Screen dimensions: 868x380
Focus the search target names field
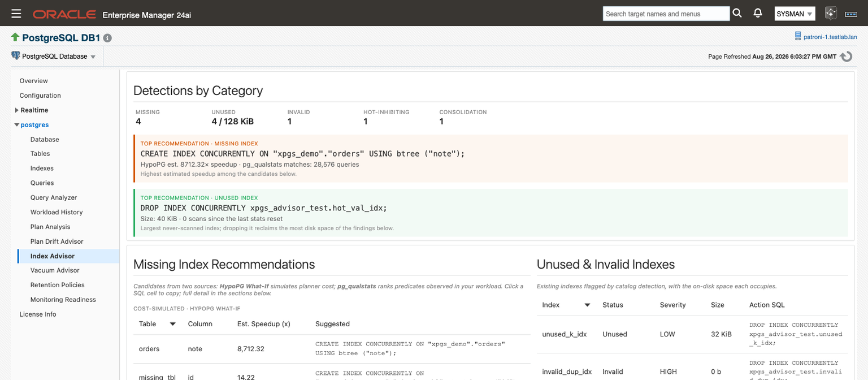[x=666, y=14]
